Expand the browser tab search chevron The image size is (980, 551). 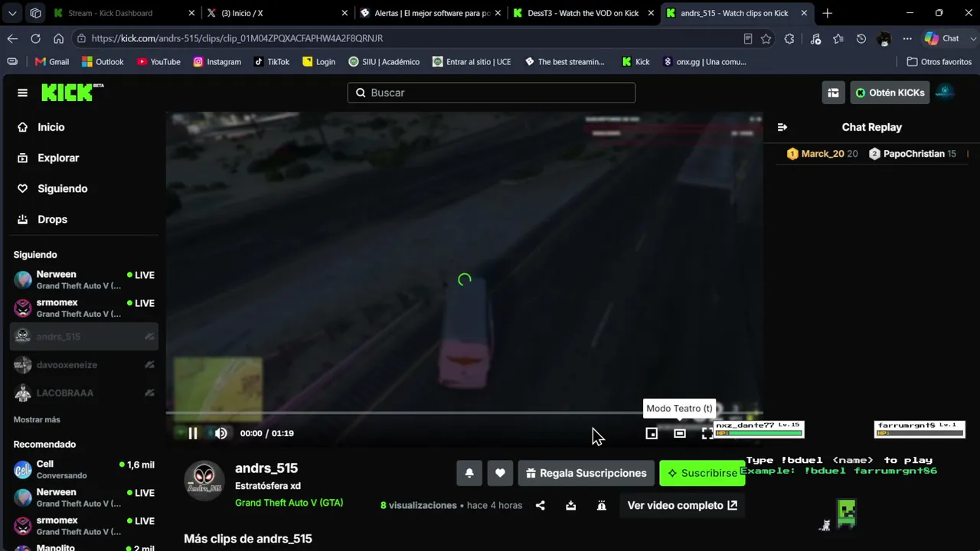point(12,13)
